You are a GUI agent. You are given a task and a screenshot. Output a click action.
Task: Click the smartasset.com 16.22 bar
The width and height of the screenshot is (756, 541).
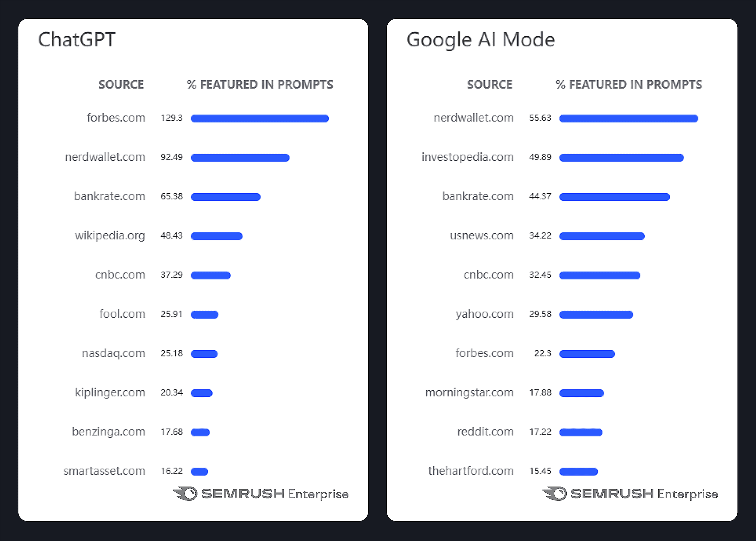point(199,471)
